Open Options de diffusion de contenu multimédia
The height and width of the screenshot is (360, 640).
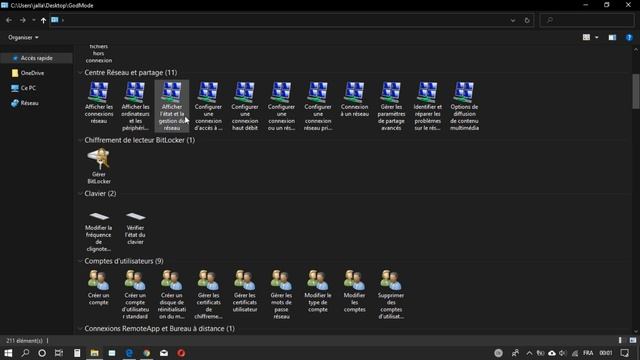(x=464, y=106)
